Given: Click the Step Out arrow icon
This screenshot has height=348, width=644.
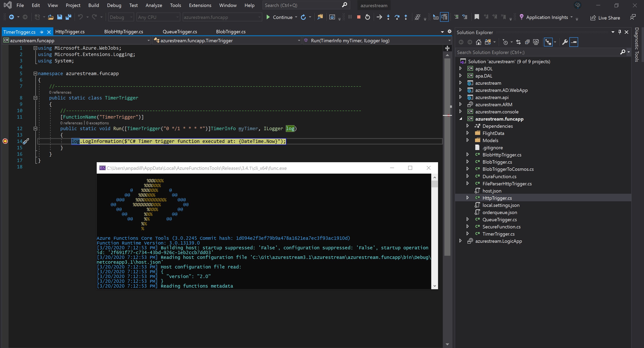Looking at the screenshot, I should [x=406, y=17].
